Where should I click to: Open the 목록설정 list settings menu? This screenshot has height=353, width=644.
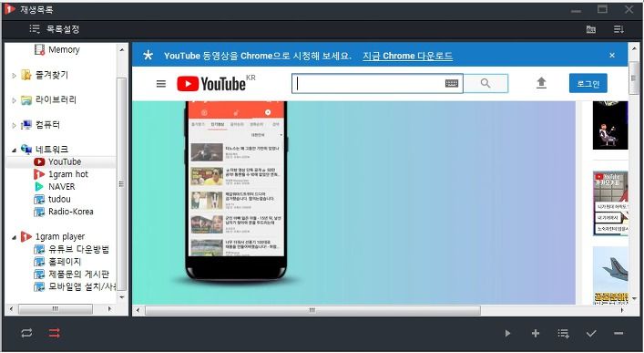coord(55,29)
